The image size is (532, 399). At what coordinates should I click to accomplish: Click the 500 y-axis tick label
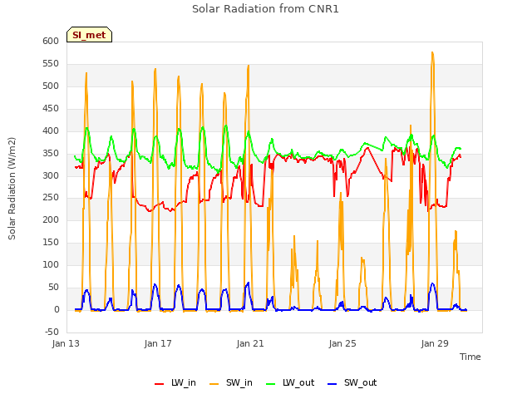pyautogui.click(x=51, y=86)
